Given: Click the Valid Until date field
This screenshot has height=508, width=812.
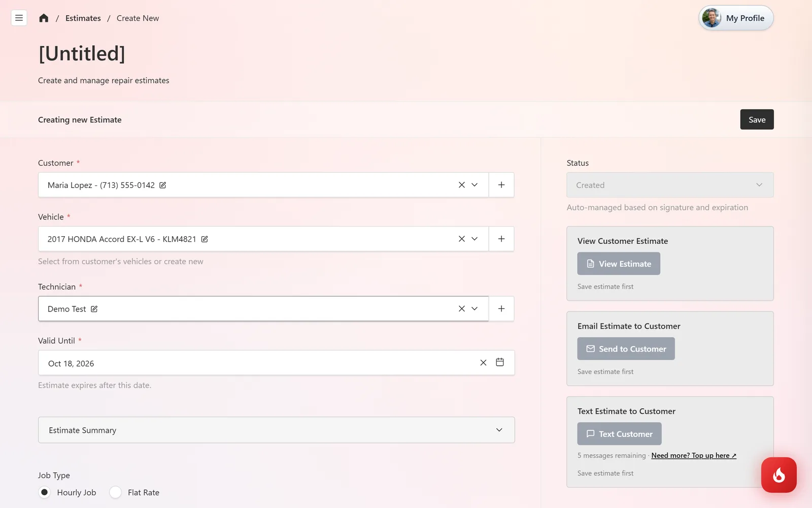Looking at the screenshot, I should (x=277, y=363).
